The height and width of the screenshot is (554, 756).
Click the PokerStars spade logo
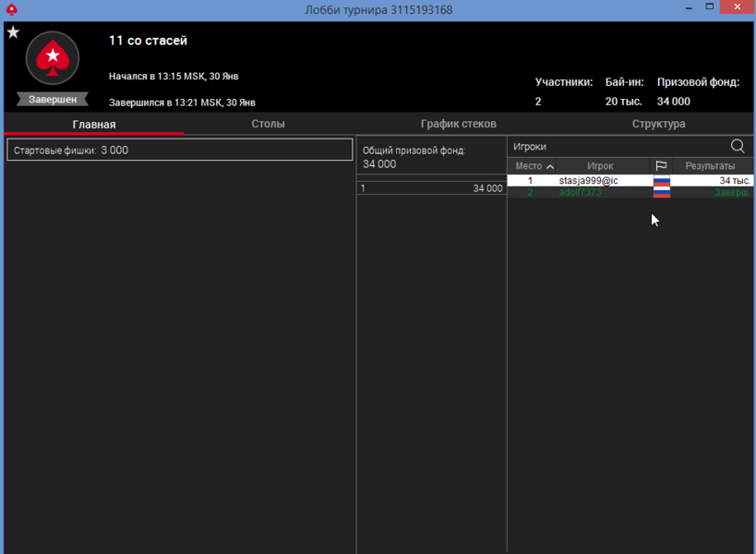[x=53, y=59]
